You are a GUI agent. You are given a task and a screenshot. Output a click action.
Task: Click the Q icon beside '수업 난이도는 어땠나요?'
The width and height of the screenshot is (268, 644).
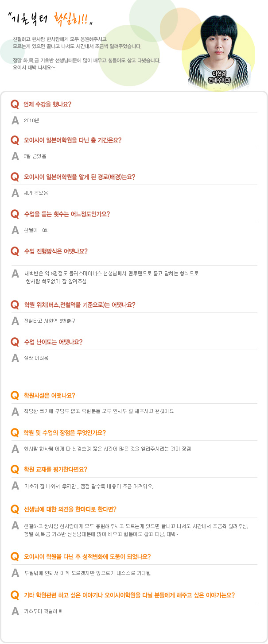tap(15, 342)
